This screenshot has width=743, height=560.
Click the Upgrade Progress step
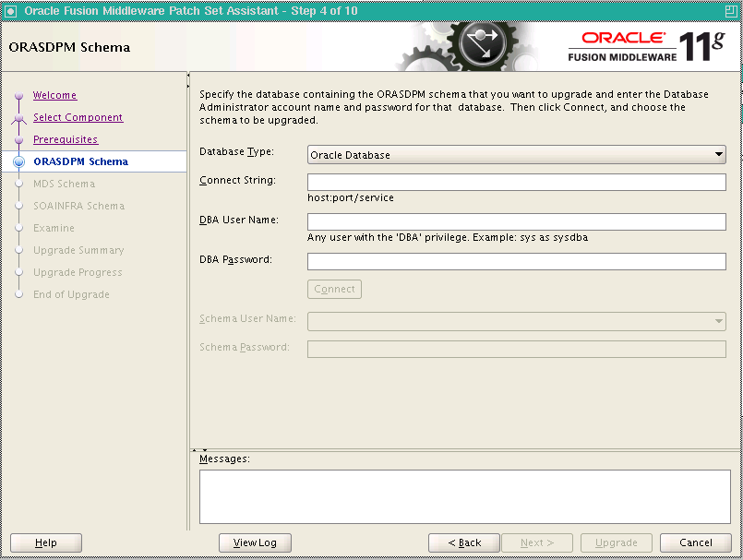click(x=78, y=272)
